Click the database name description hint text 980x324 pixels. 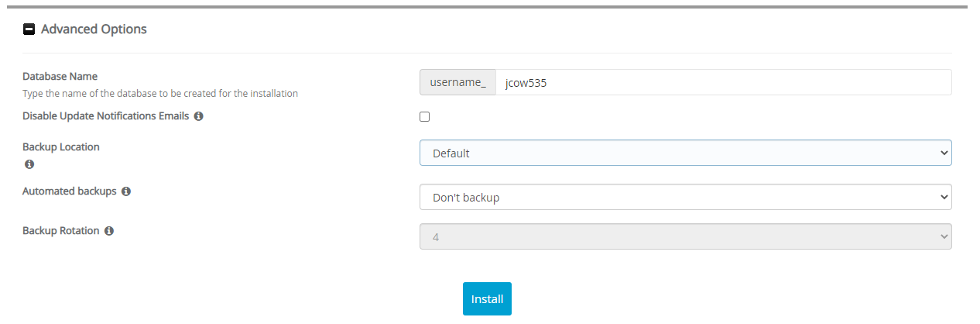coord(160,93)
